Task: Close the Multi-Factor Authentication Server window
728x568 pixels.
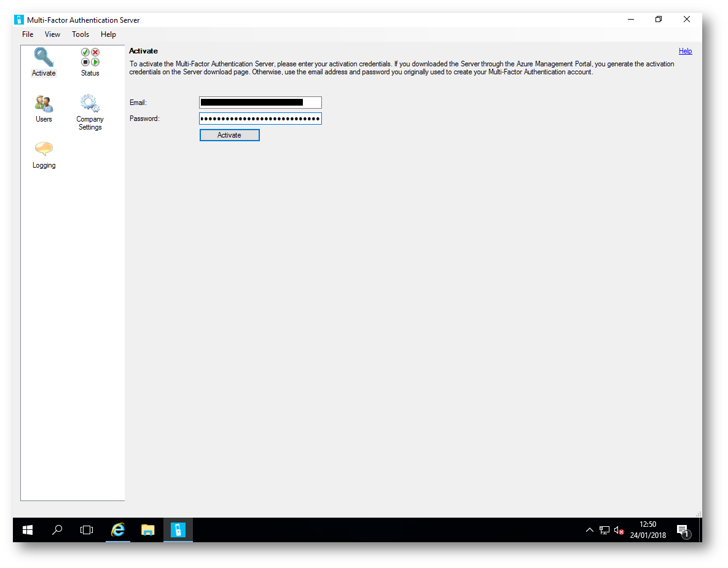Action: [x=687, y=20]
